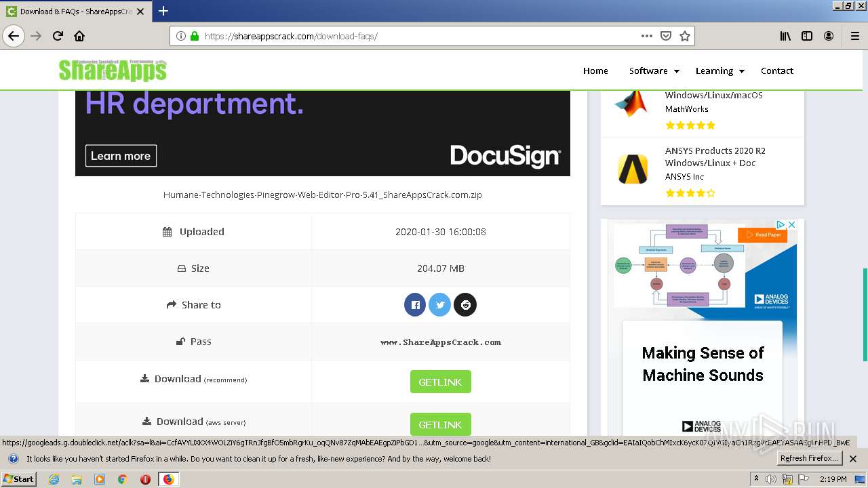The image size is (868, 488).
Task: Click the ANSYS product logo
Action: pos(633,169)
